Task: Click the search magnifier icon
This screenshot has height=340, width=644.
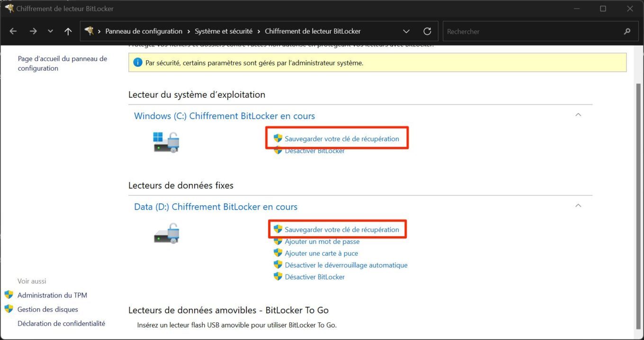Action: click(627, 32)
